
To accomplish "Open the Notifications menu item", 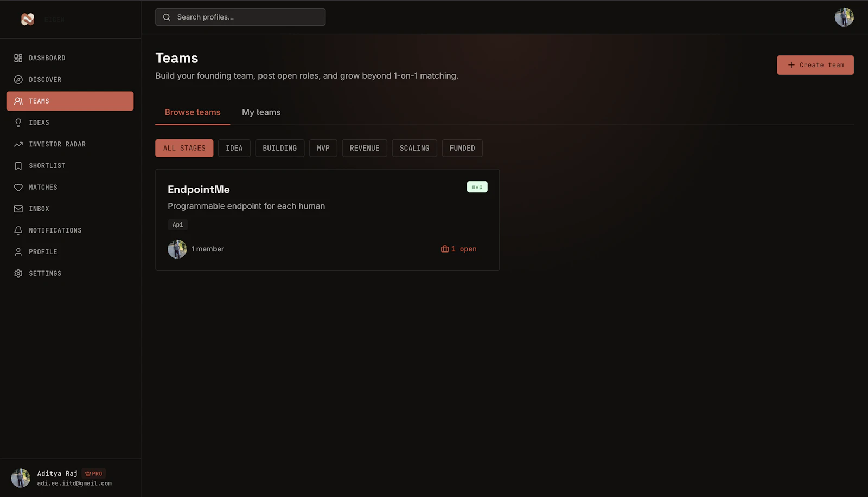I will [70, 230].
